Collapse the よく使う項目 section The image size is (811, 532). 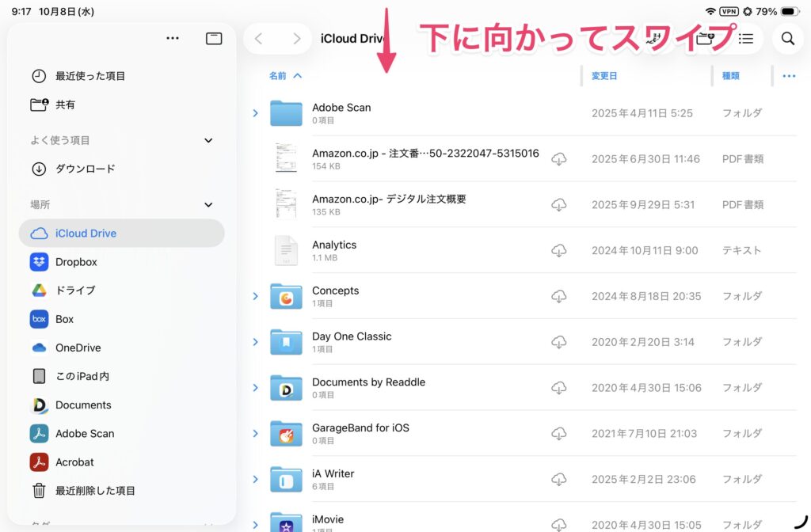pos(208,140)
